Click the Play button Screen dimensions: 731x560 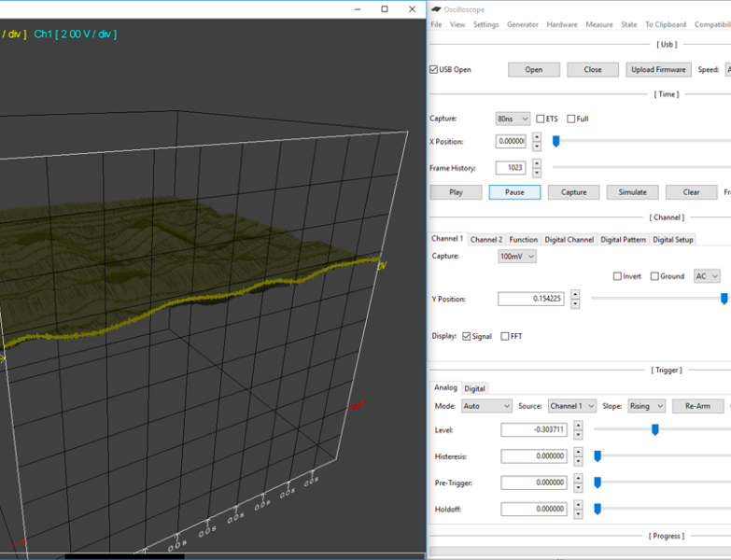point(456,192)
